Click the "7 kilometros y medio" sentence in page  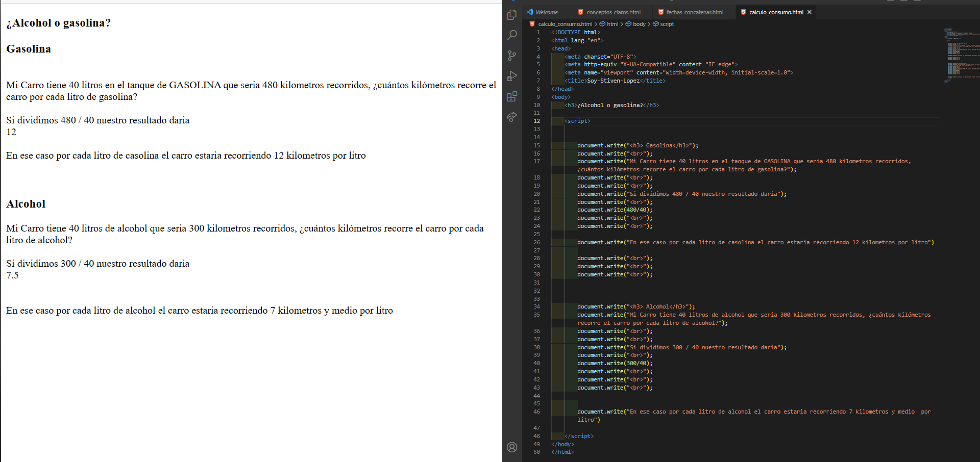200,311
